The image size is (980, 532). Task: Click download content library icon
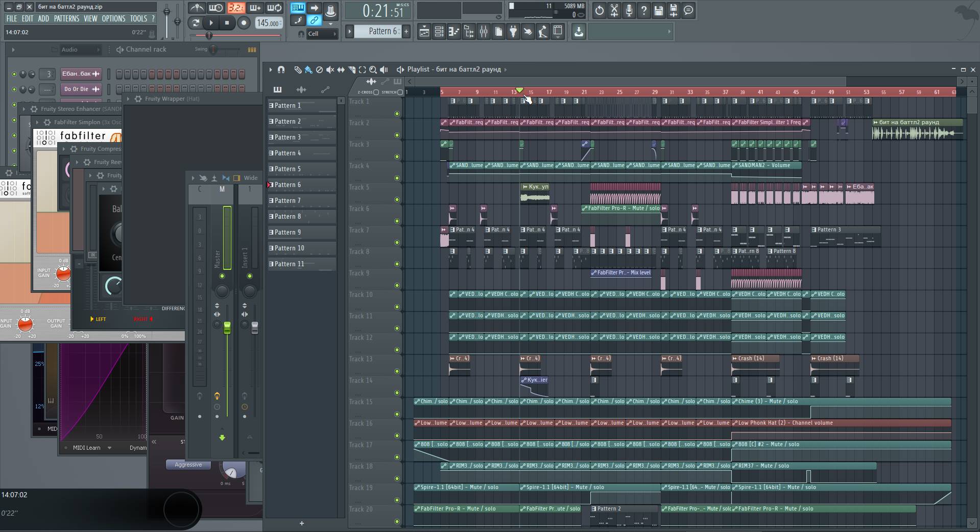click(579, 32)
